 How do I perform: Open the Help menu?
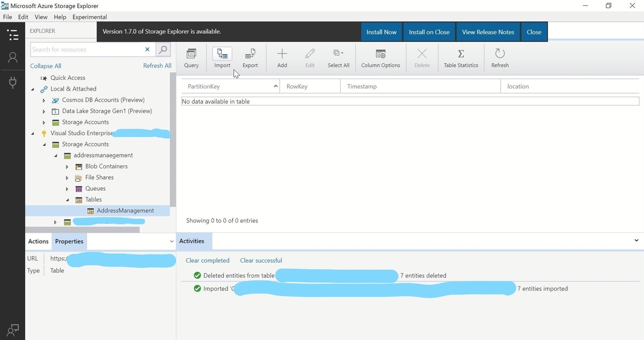pyautogui.click(x=60, y=17)
